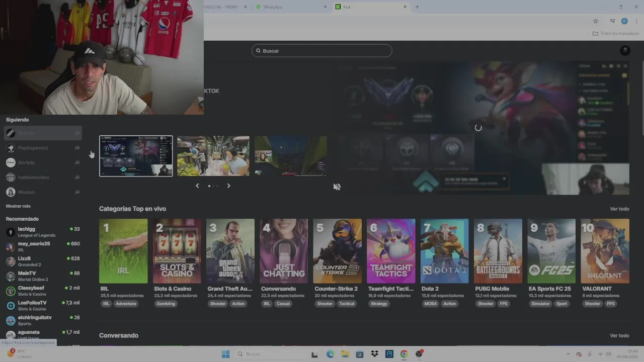644x362 pixels.
Task: Click the Adventure tag under IRL
Action: click(x=126, y=304)
